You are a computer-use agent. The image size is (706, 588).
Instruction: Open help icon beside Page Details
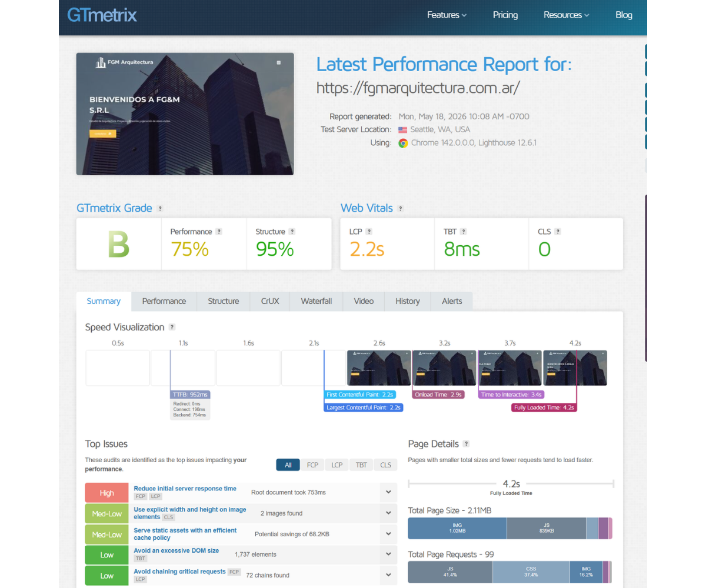[x=466, y=444]
